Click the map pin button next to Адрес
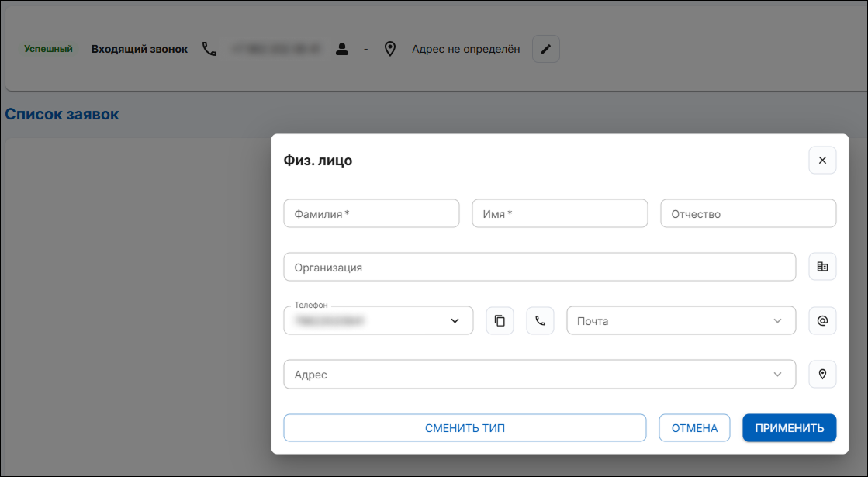Screen dimensions: 868x477 [x=822, y=374]
